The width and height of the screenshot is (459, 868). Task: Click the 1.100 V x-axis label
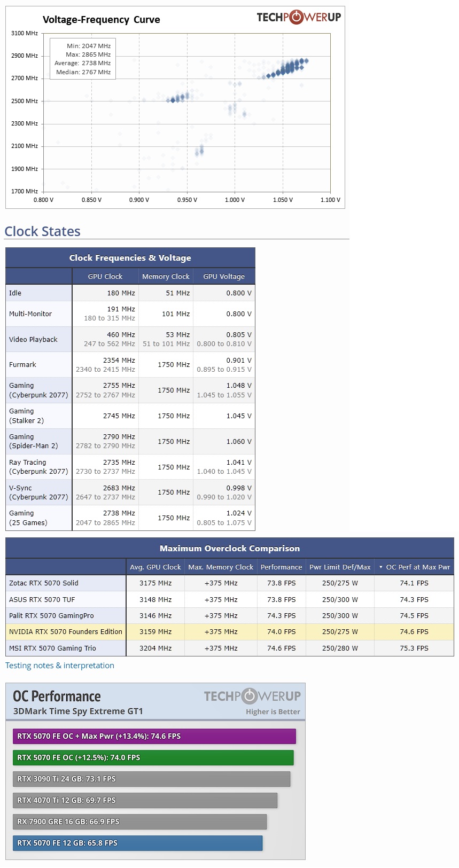click(330, 200)
